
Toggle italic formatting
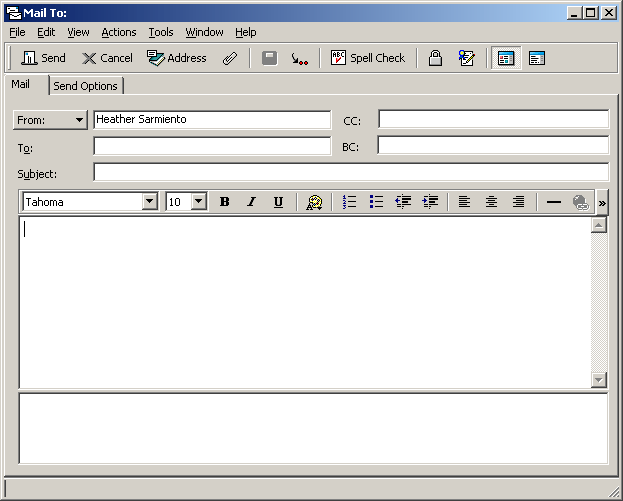[x=251, y=202]
